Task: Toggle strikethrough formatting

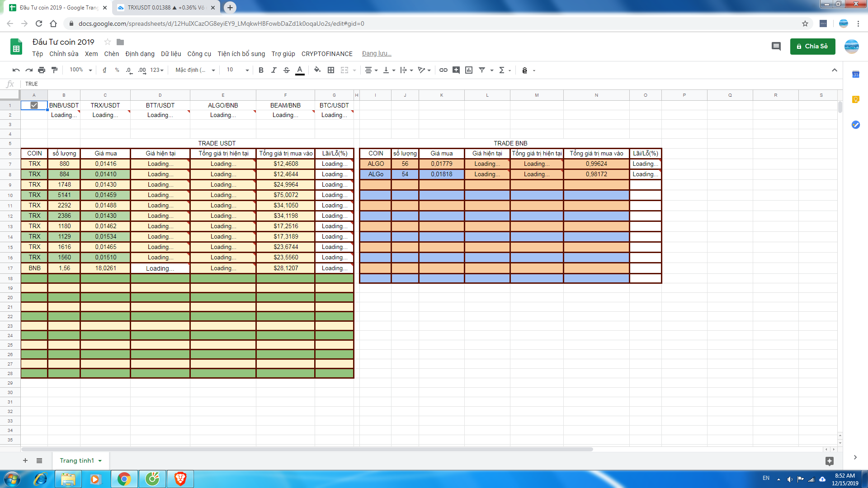Action: (287, 70)
